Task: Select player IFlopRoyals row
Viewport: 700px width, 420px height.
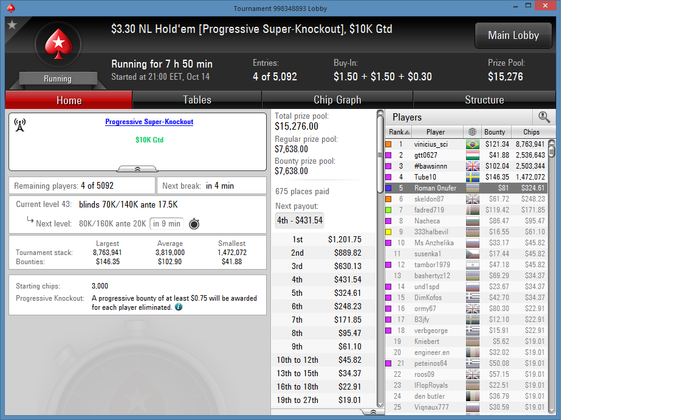Action: 466,385
